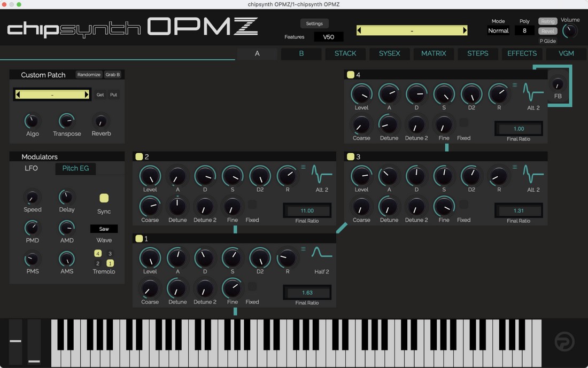Screen dimensions: 588x368
Task: Click the Reverb knob
Action: 101,121
